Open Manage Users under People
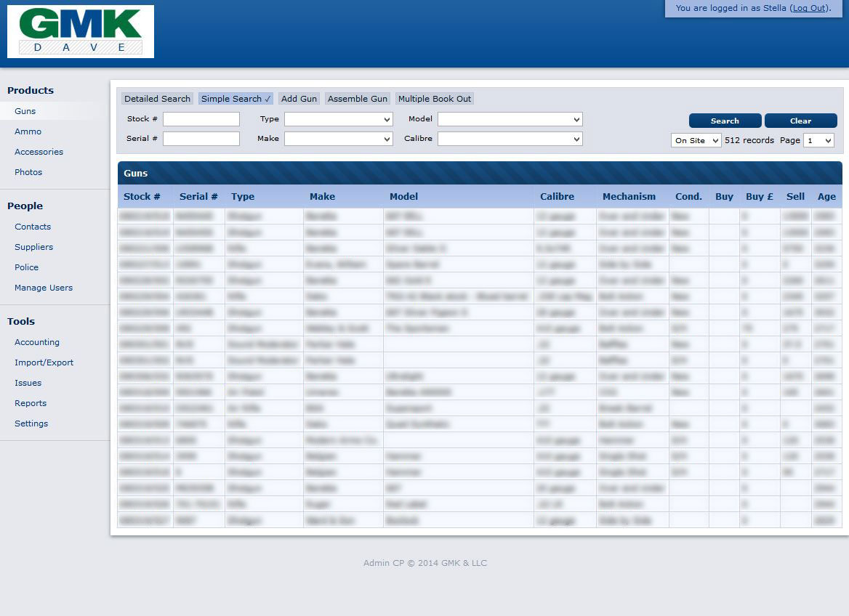 44,288
